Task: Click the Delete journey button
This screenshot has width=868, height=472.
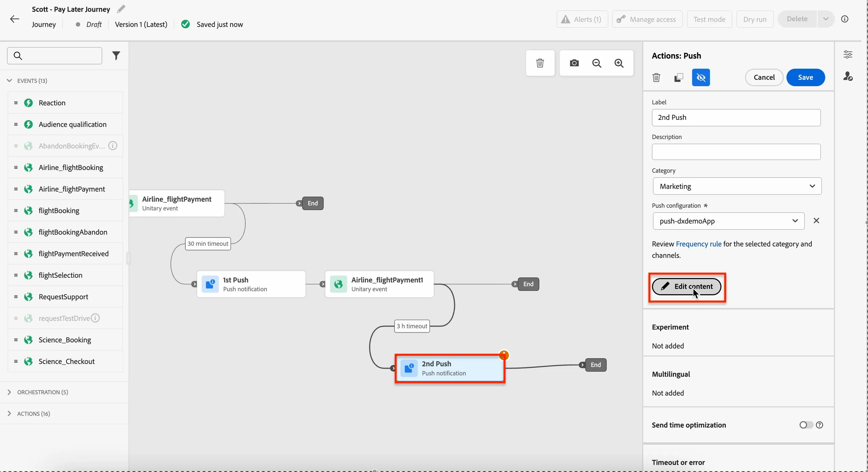Action: (x=797, y=19)
